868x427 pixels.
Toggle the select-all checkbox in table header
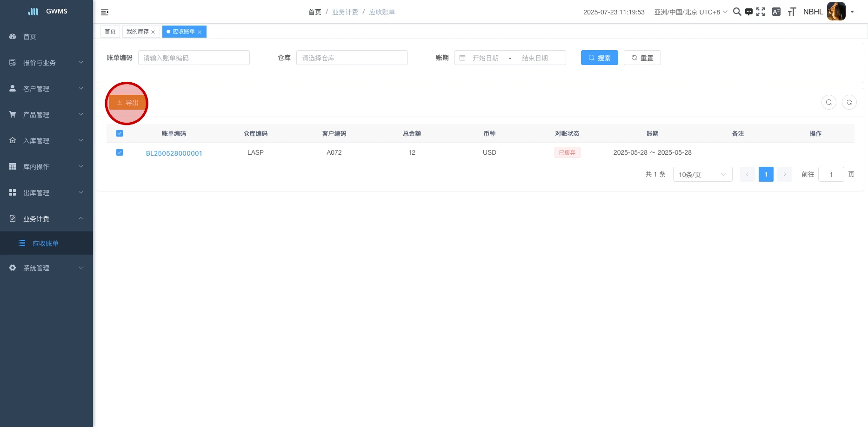(120, 133)
